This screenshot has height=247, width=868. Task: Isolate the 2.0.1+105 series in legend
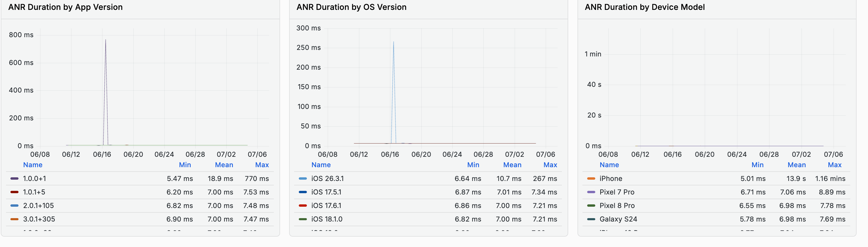pos(38,206)
